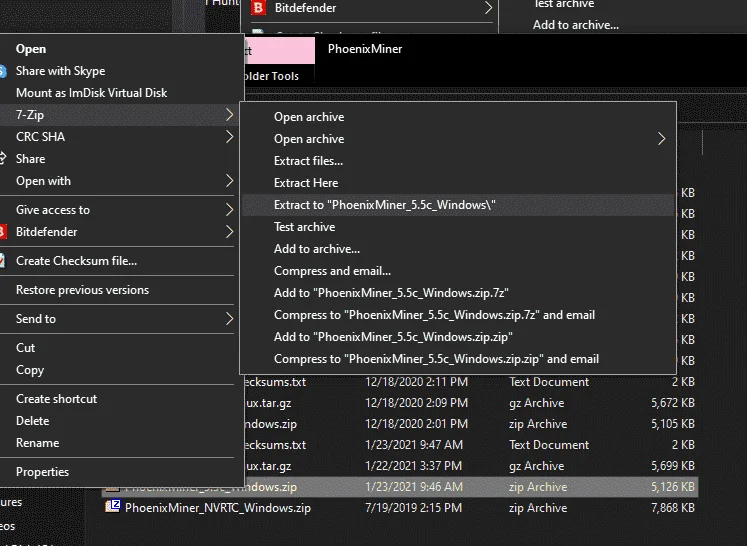The image size is (747, 546).
Task: Open the 7-Zip menu entry
Action: (119, 115)
